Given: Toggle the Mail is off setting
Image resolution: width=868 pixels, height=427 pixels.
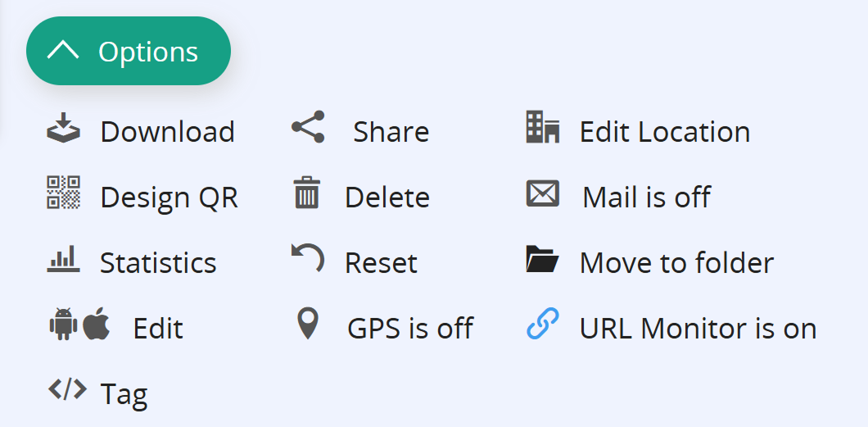Looking at the screenshot, I should click(x=646, y=198).
